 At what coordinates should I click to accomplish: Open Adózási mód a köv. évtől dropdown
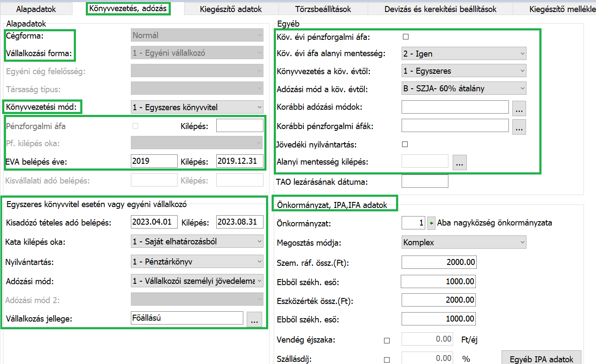(464, 89)
